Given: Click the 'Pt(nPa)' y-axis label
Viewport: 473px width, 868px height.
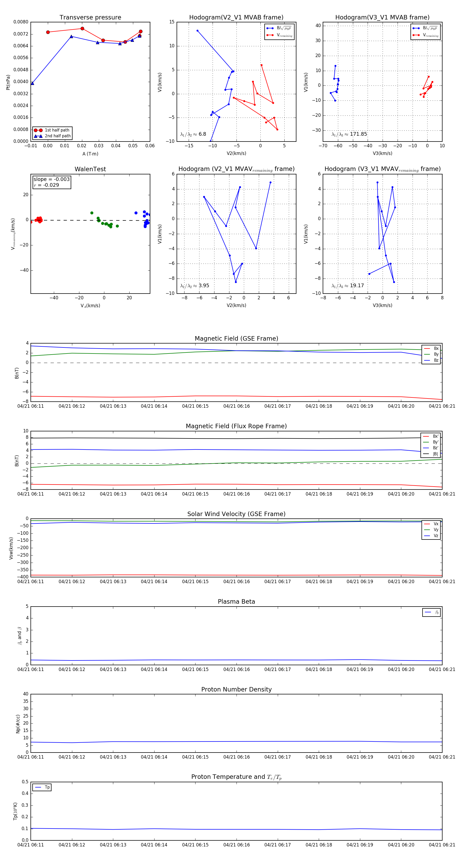Looking at the screenshot, I should [8, 82].
